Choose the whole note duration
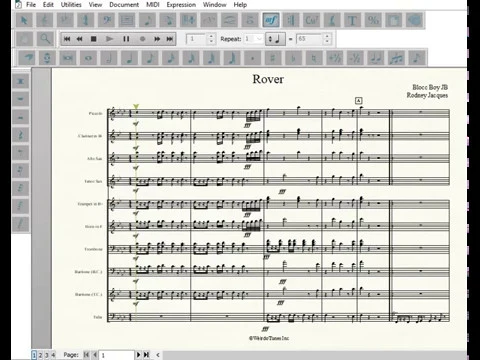This screenshot has height=360, width=480. click(x=89, y=58)
